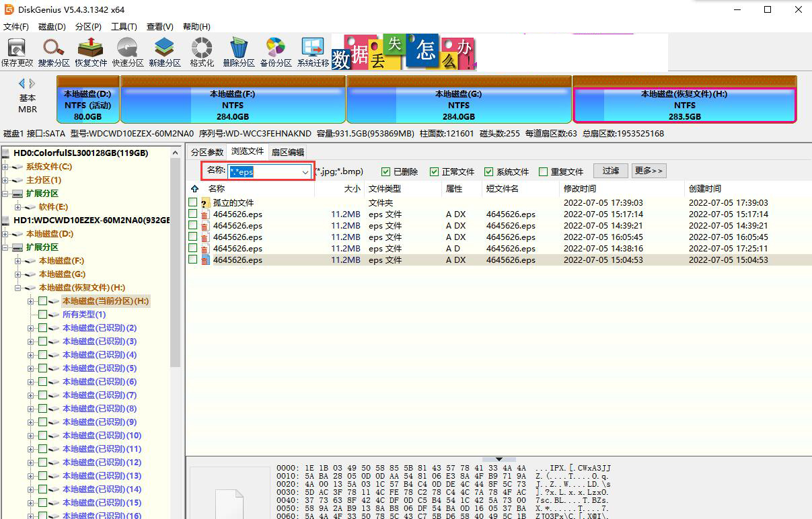Open the Tools (工具) menu

pyautogui.click(x=124, y=27)
